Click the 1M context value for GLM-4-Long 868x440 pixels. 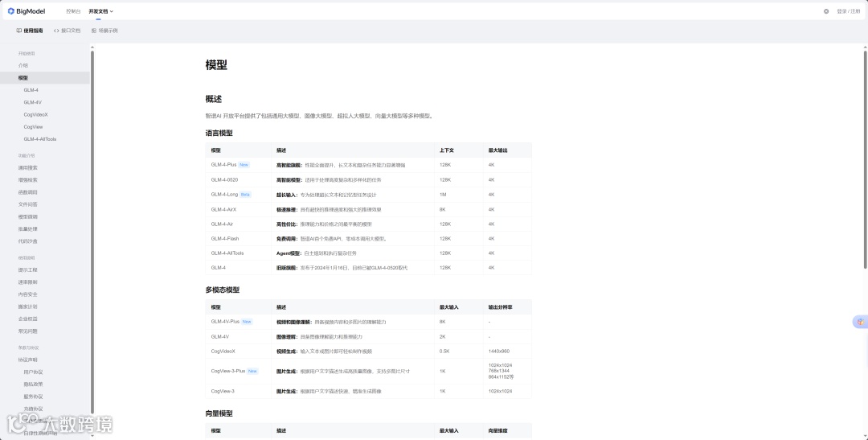[443, 195]
